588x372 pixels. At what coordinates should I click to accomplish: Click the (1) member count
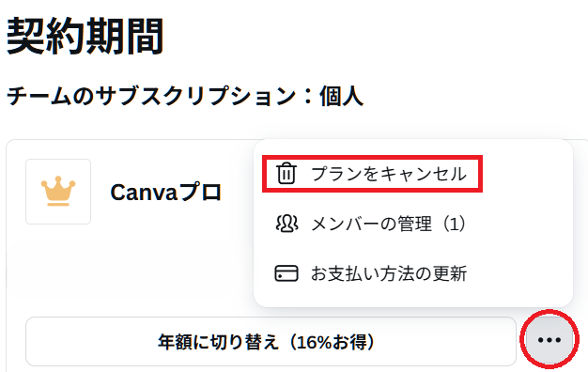click(x=454, y=224)
